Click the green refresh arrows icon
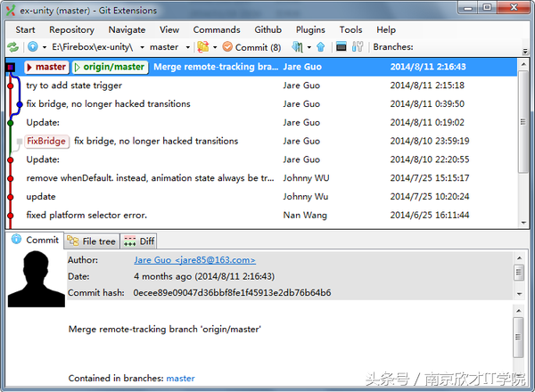This screenshot has height=392, width=535. 13,47
